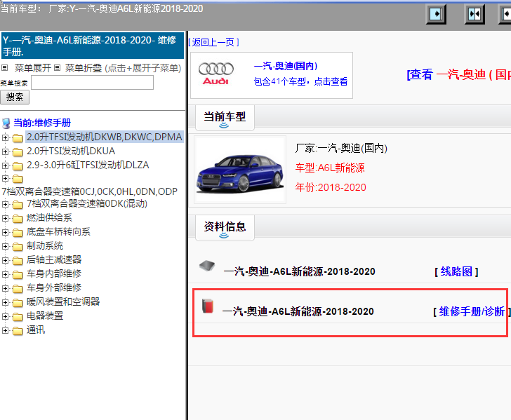
Task: Click 一汽-奥迪-A6L新能源-2018-2020 title in 线路图 row
Action: 300,271
